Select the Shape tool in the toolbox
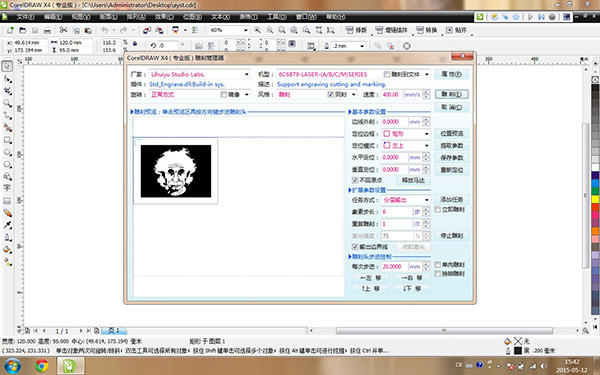This screenshot has width=600, height=375. (x=7, y=79)
